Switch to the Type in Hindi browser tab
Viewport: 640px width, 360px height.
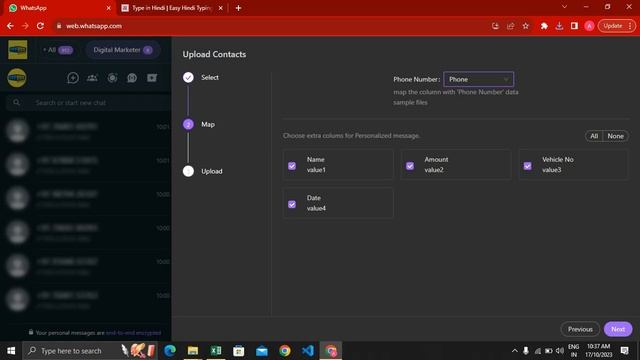coord(171,8)
